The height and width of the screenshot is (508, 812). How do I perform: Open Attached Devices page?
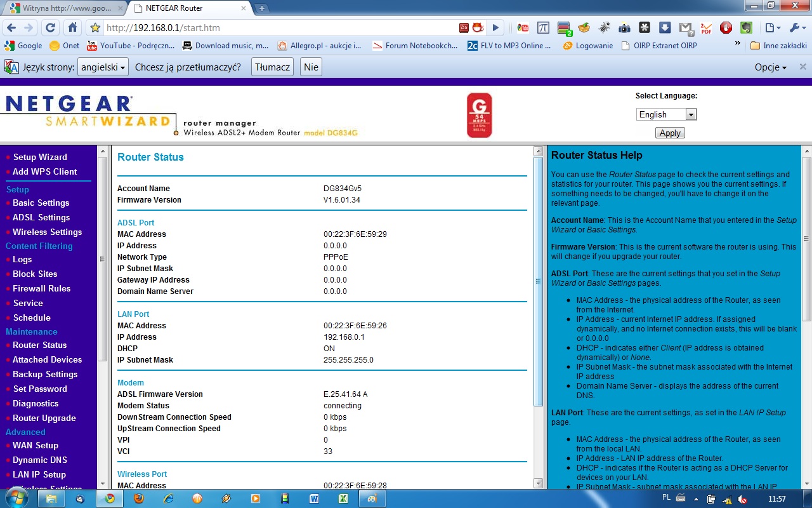click(48, 359)
